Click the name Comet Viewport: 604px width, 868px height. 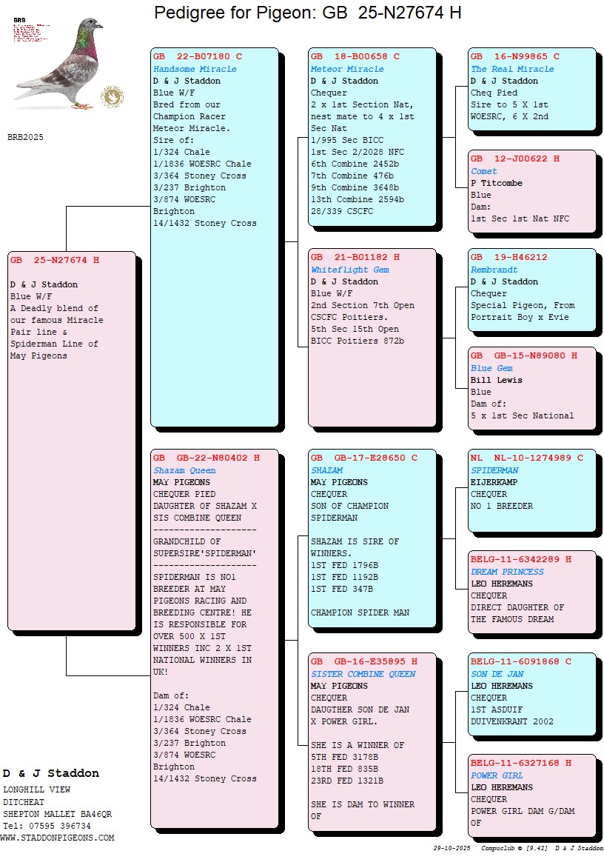483,172
